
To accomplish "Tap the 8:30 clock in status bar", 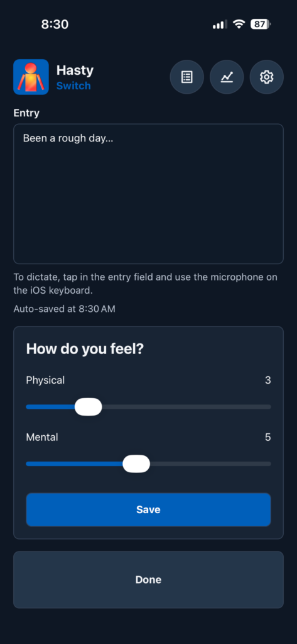I will pos(55,25).
